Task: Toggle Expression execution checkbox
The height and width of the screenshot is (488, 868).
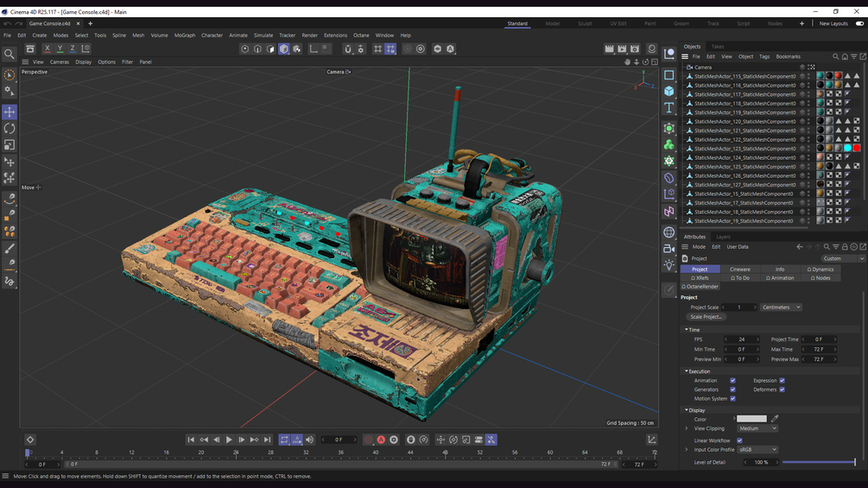Action: click(x=782, y=381)
